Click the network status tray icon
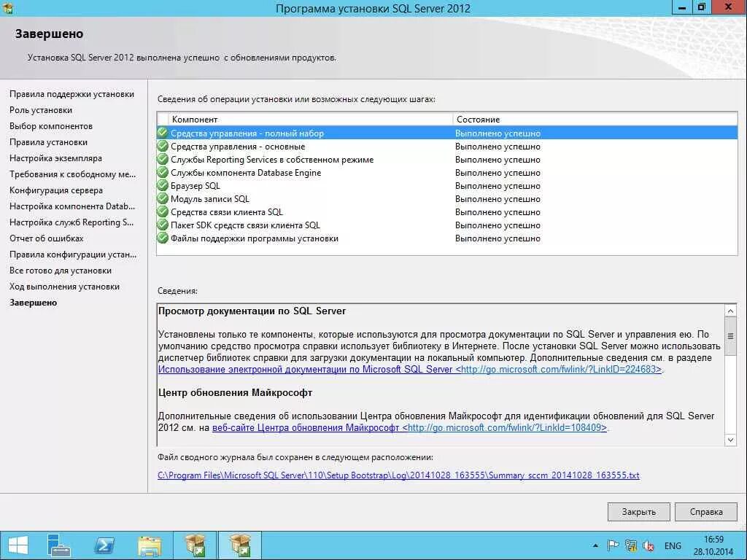Image resolution: width=747 pixels, height=560 pixels. click(x=631, y=545)
